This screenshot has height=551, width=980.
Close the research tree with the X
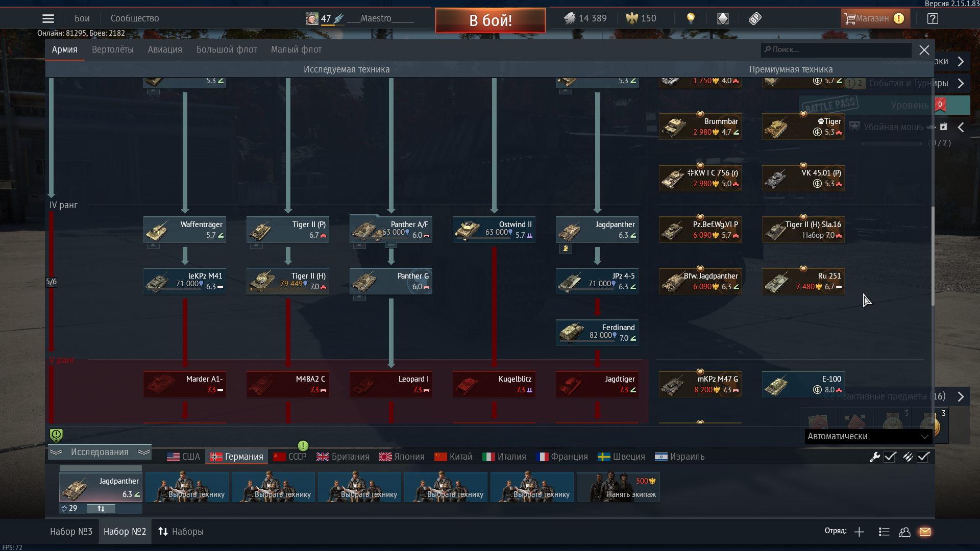[924, 50]
